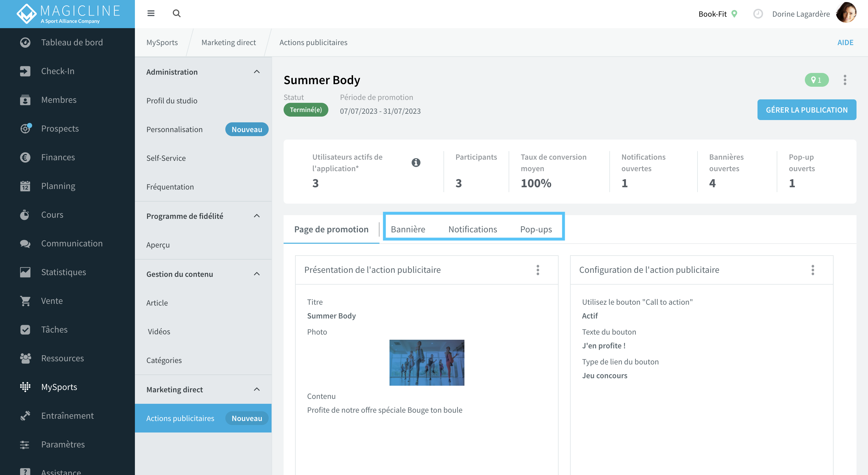Click the Statistiques chart icon
The width and height of the screenshot is (868, 475).
click(25, 272)
